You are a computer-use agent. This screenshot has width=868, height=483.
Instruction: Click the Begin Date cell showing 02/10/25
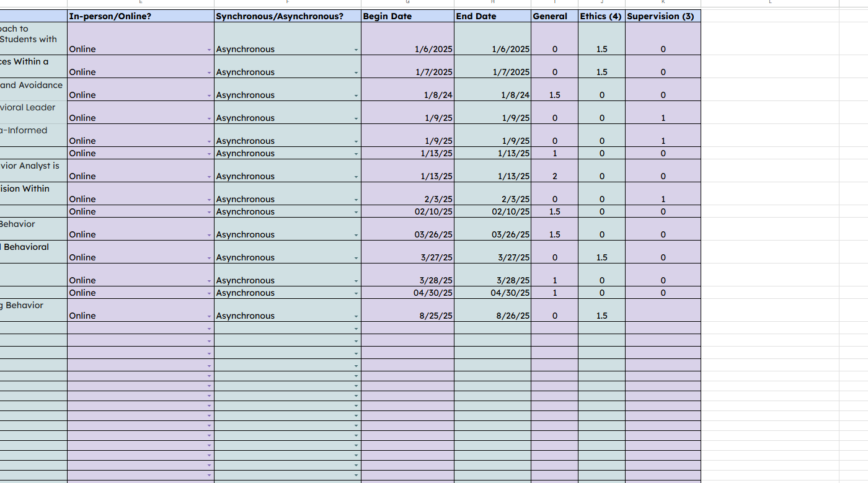[407, 211]
